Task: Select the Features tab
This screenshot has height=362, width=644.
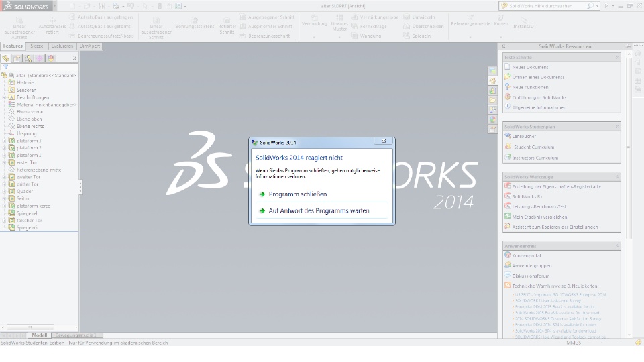Action: click(13, 46)
